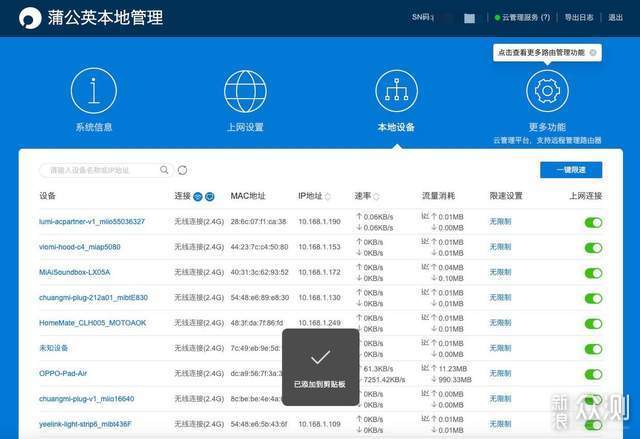Image resolution: width=640 pixels, height=439 pixels.
Task: Click 无限制 for MiAiSoundbox-LX05A
Action: [x=500, y=272]
